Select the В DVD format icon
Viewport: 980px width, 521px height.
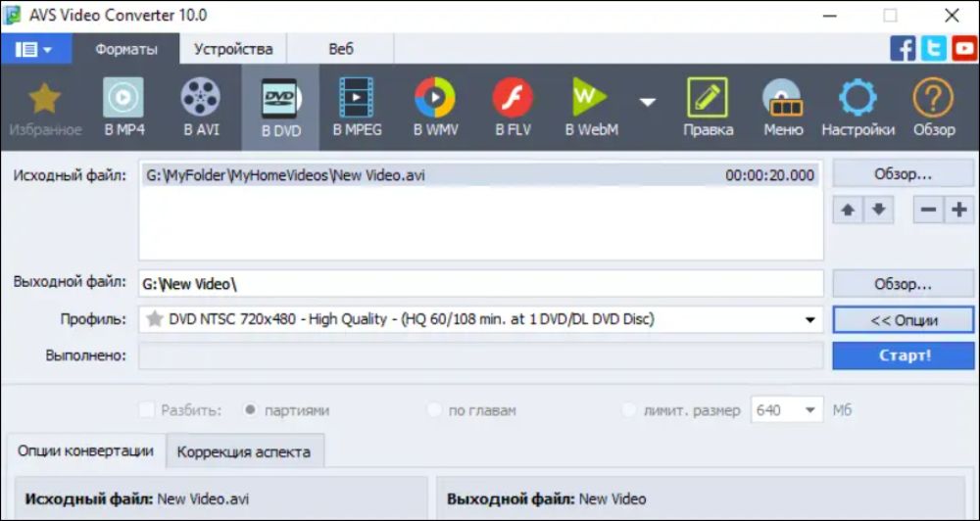(280, 99)
